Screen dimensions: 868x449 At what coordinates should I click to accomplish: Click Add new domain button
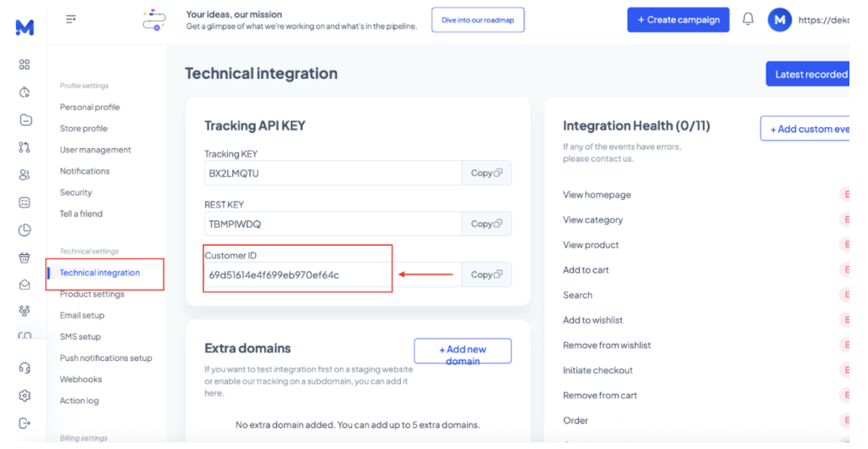point(462,350)
